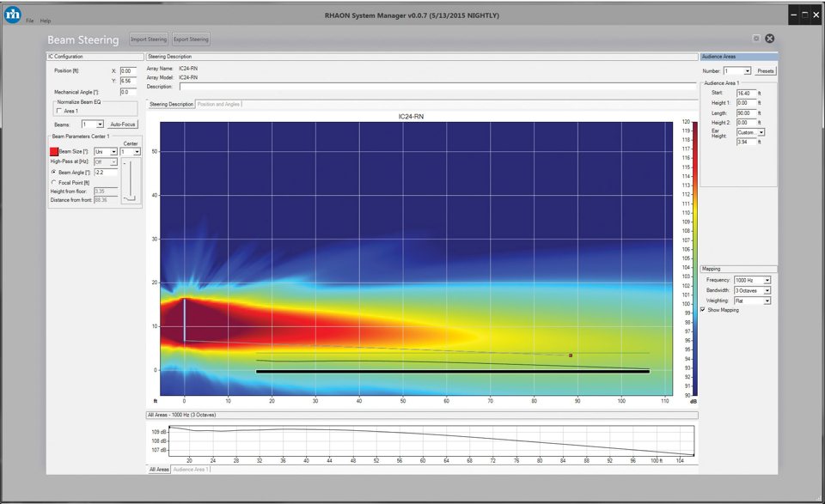Click the "All Areas - 1000 Hz (3 Octaves)" header
The width and height of the screenshot is (825, 504).
coord(422,416)
